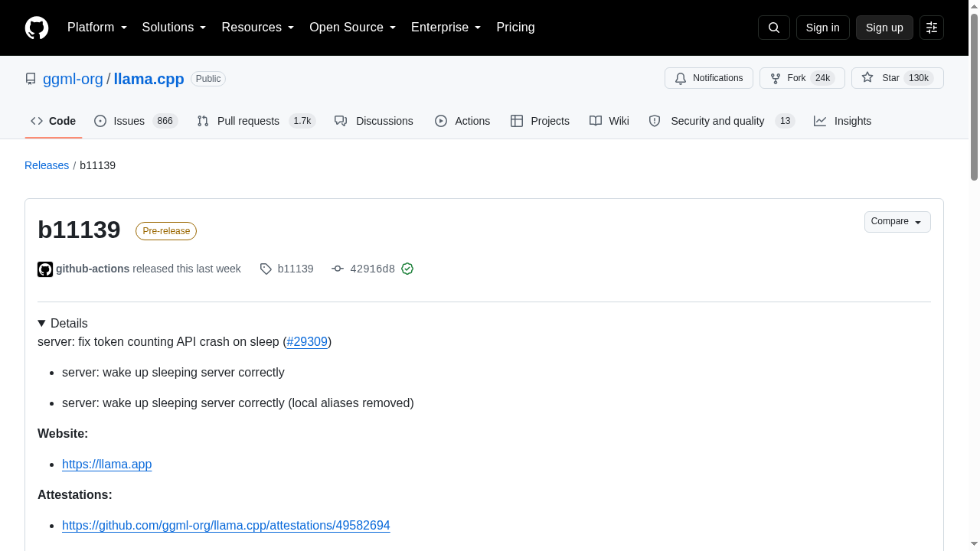Collapse the Details disclosure triangle
Viewport: 980px width, 551px height.
click(x=41, y=323)
